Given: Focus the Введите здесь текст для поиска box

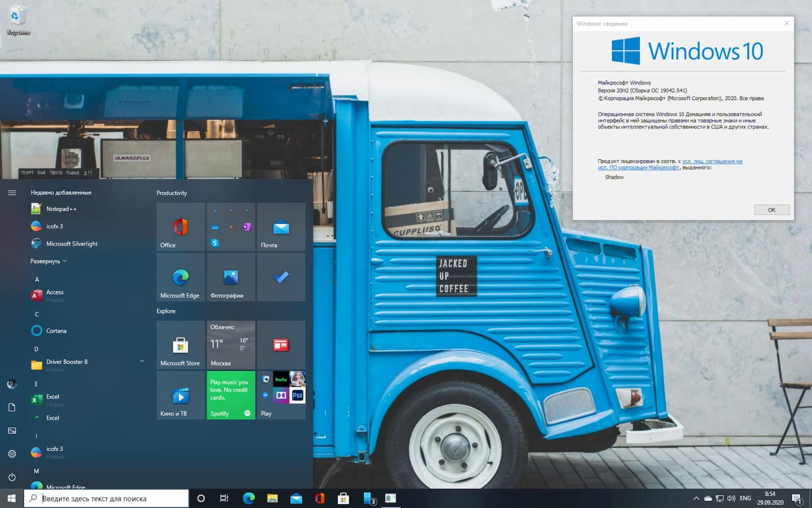Looking at the screenshot, I should tap(106, 498).
